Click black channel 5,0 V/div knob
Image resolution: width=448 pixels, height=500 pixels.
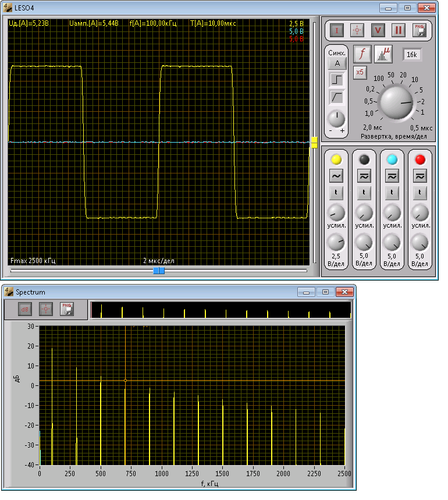pos(364,243)
